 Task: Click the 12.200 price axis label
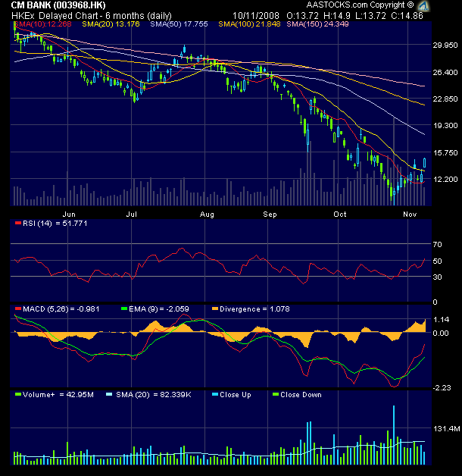coord(445,179)
